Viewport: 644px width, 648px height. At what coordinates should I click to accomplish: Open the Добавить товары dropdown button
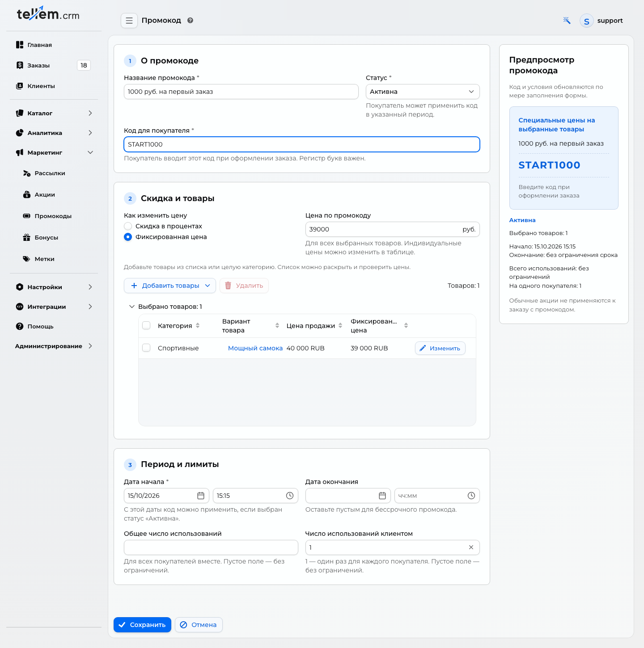[170, 286]
